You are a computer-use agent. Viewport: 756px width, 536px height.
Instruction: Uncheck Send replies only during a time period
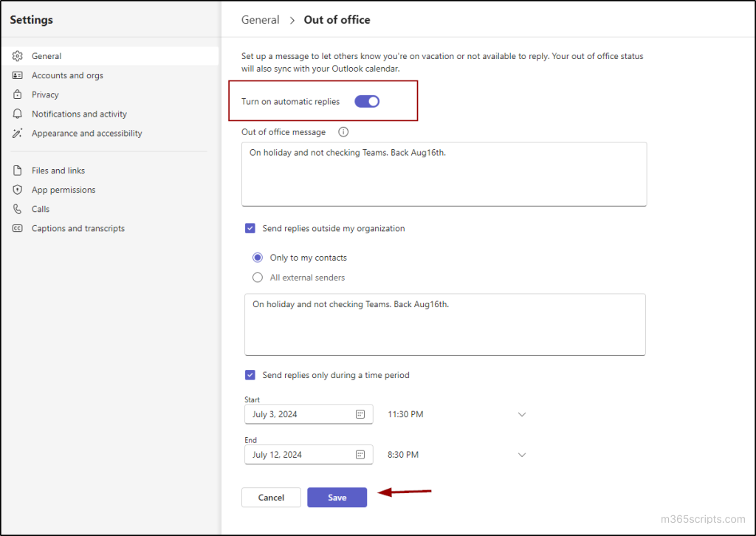(250, 375)
